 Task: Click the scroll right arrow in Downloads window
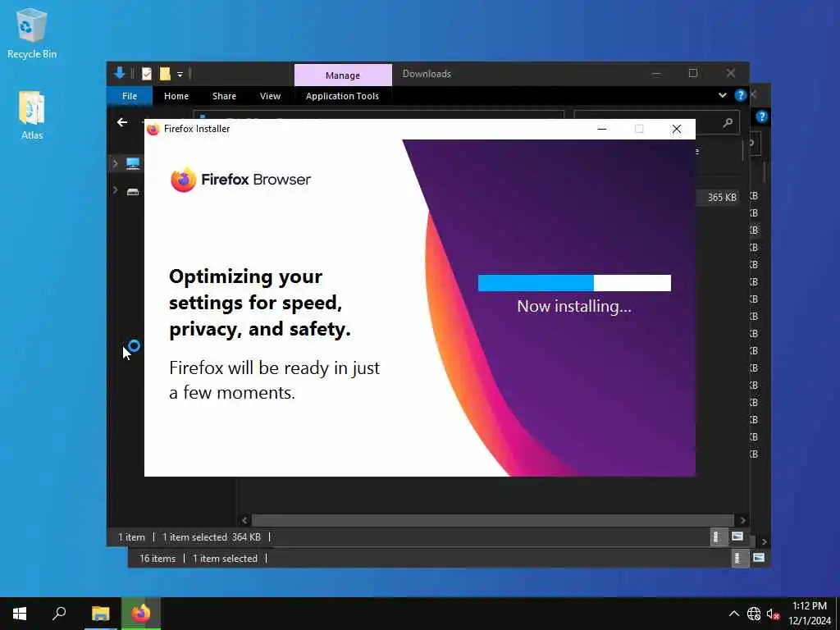(742, 520)
